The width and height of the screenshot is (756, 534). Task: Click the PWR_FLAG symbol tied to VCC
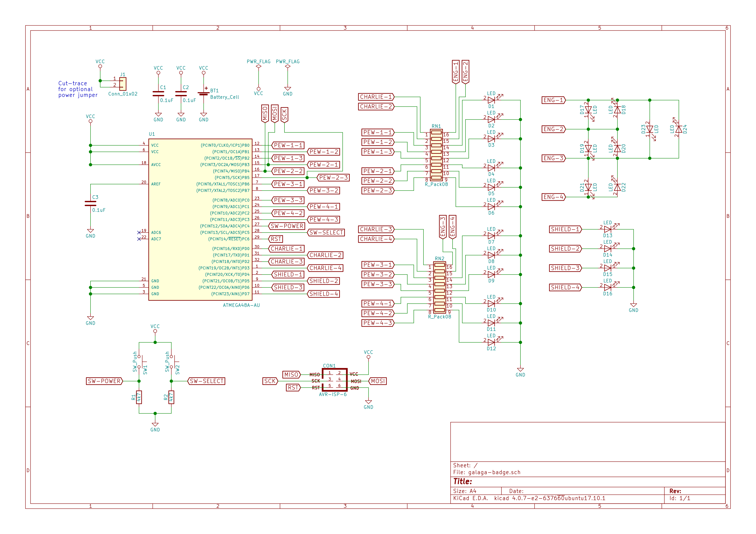[x=258, y=66]
